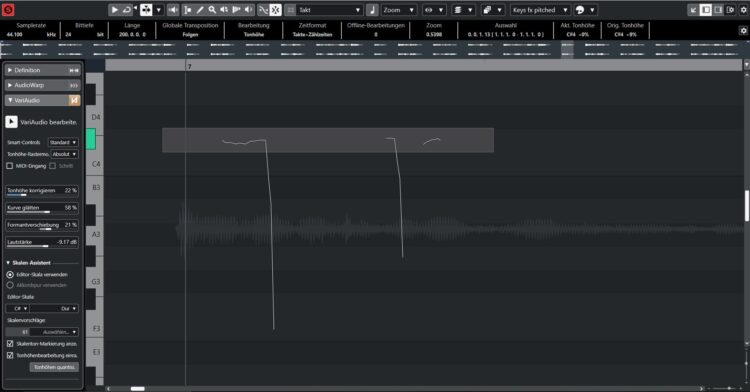Open the 'Keys fx pitched' dropdown
The image size is (750, 392).
[x=540, y=10]
